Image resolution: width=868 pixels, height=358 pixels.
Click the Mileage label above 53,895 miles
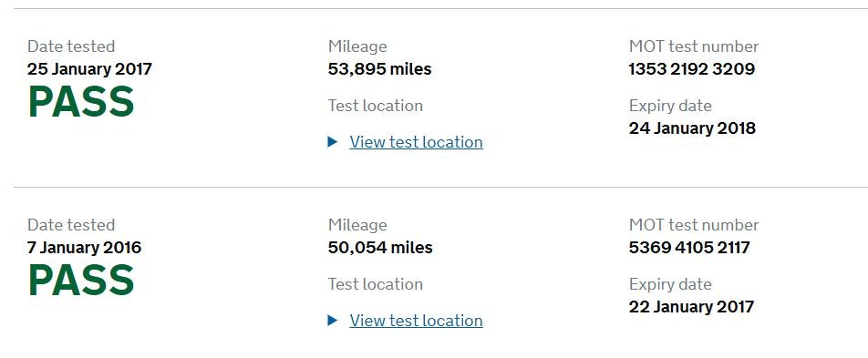[x=357, y=47]
